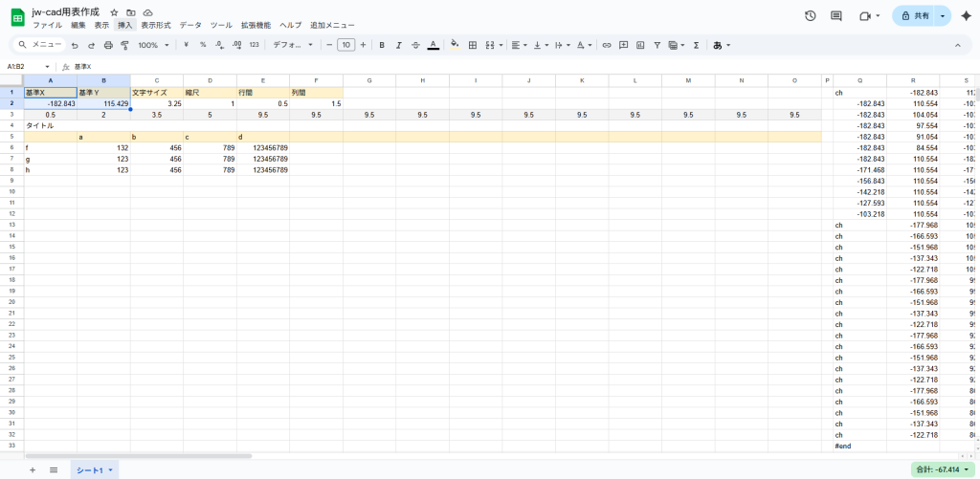Viewport: 980px width, 479px height.
Task: Open the 表示 menu
Action: 101,25
